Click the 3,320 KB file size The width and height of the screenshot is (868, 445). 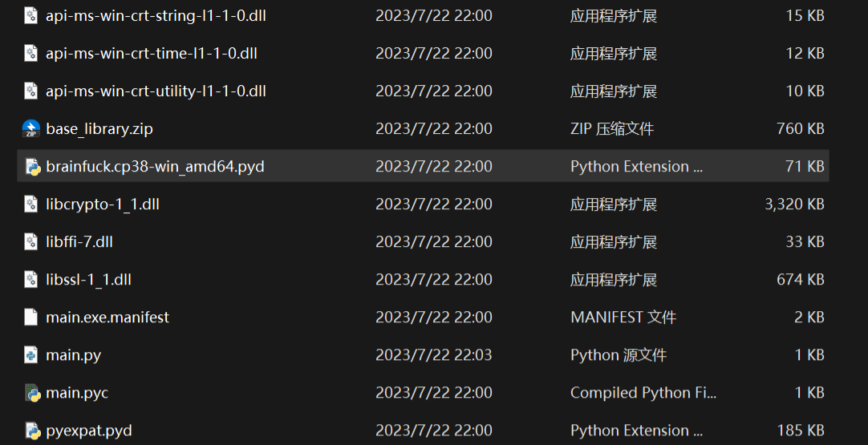(794, 204)
